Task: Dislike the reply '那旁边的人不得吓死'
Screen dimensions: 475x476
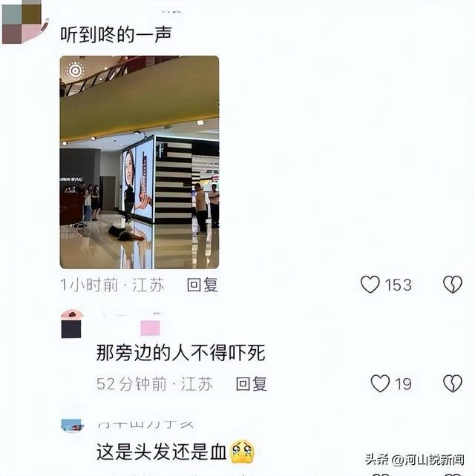Action: (453, 383)
